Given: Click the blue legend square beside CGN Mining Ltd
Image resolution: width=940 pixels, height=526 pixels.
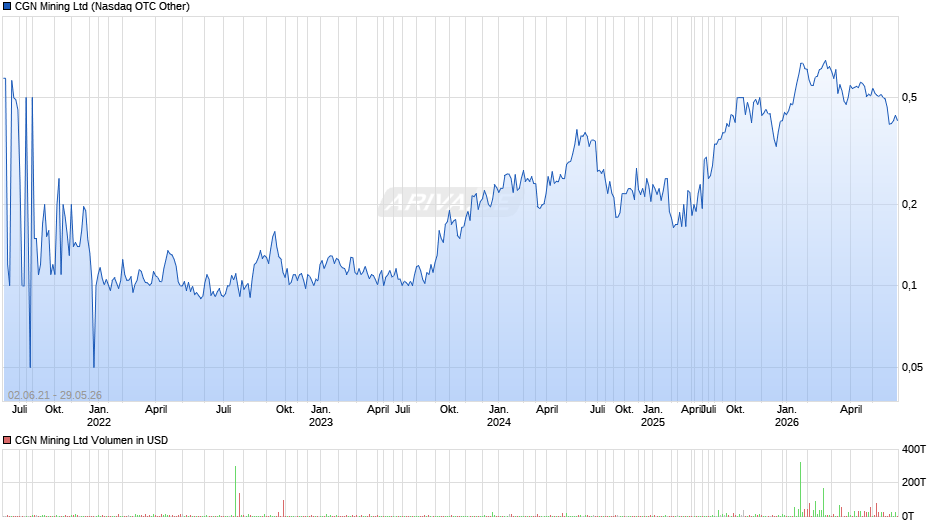Looking at the screenshot, I should (7, 7).
